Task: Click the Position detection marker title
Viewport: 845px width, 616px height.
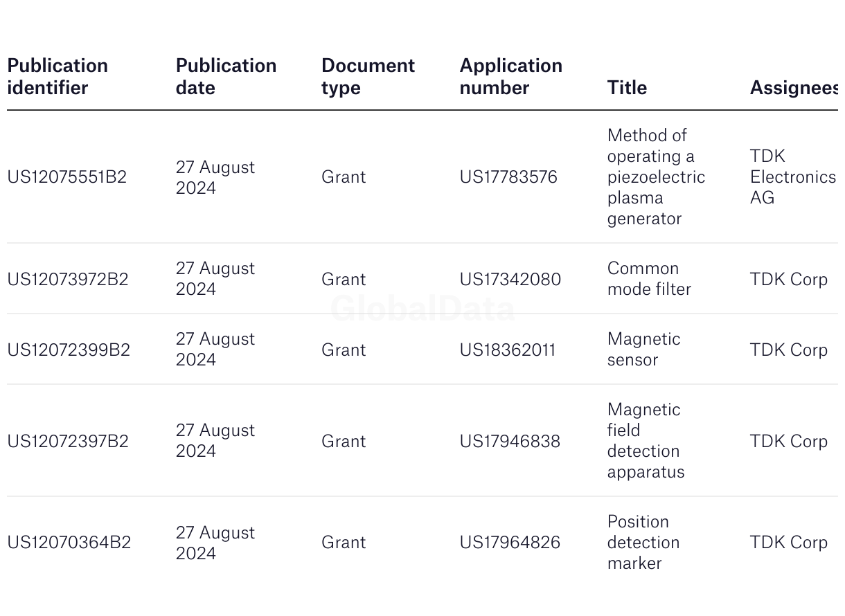Action: [x=643, y=543]
